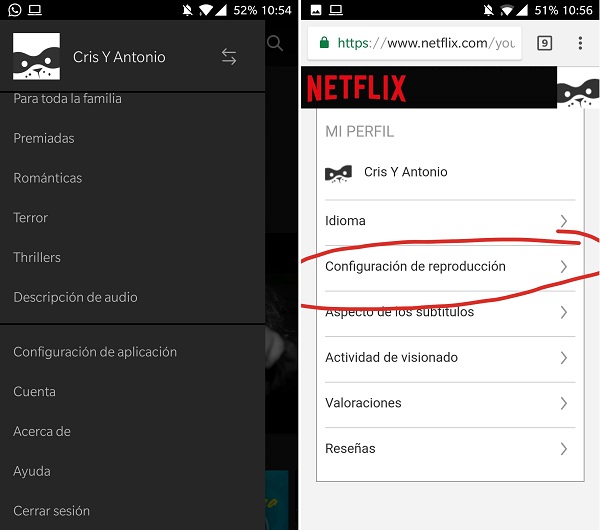Expand Configuración de reproducción chevron
Screen dimensions: 600x530
(563, 266)
